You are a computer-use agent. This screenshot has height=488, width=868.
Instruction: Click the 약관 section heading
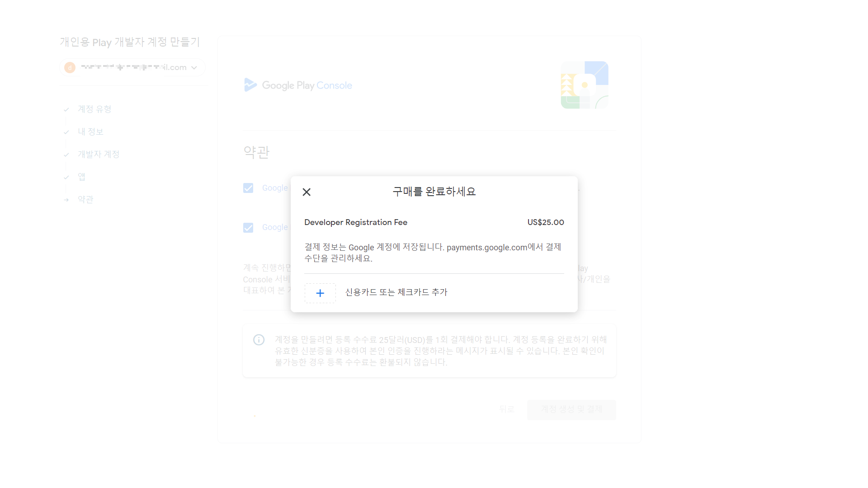256,152
